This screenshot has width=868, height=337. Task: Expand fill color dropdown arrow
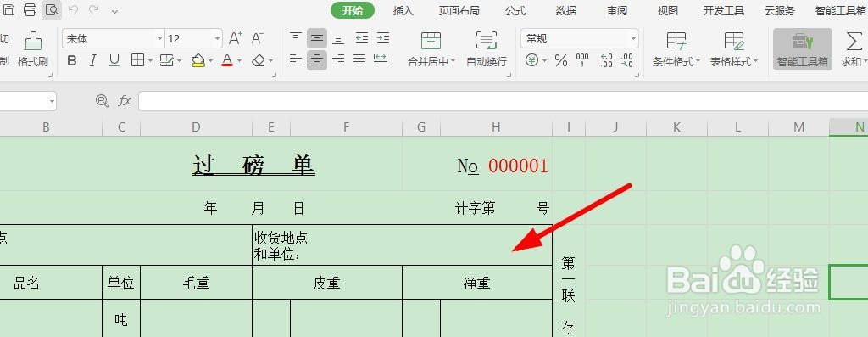tap(211, 61)
